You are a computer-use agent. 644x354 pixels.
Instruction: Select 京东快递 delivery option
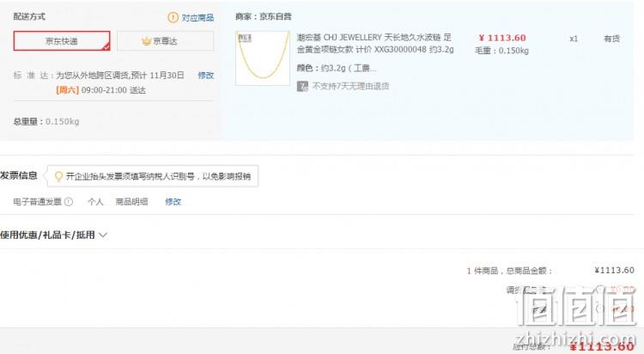coord(62,41)
